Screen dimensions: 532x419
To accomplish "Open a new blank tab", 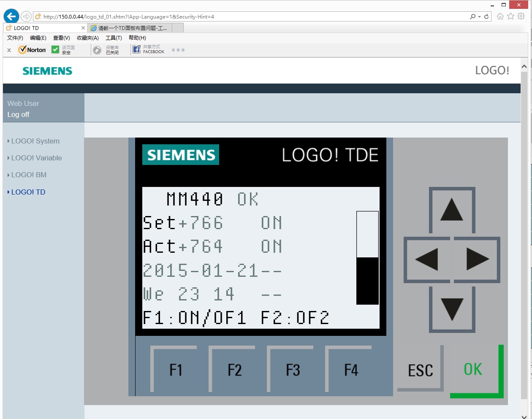I will coord(178,28).
